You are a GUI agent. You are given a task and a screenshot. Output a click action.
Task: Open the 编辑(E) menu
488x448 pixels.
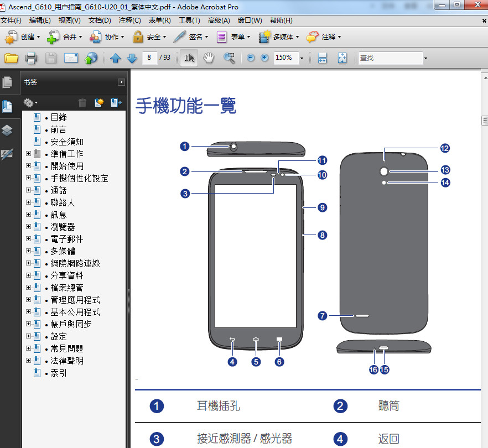(40, 20)
